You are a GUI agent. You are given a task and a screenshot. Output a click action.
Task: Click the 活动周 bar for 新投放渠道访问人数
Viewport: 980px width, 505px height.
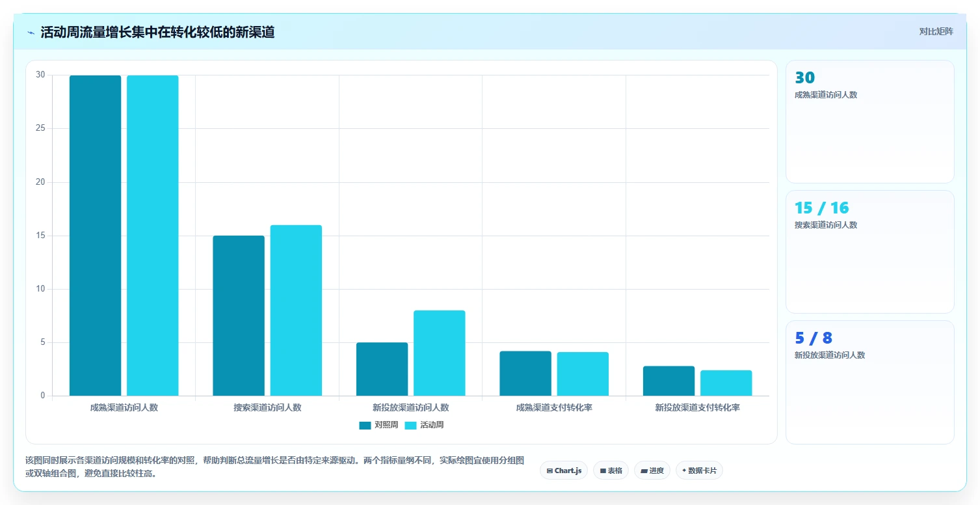[x=440, y=353]
